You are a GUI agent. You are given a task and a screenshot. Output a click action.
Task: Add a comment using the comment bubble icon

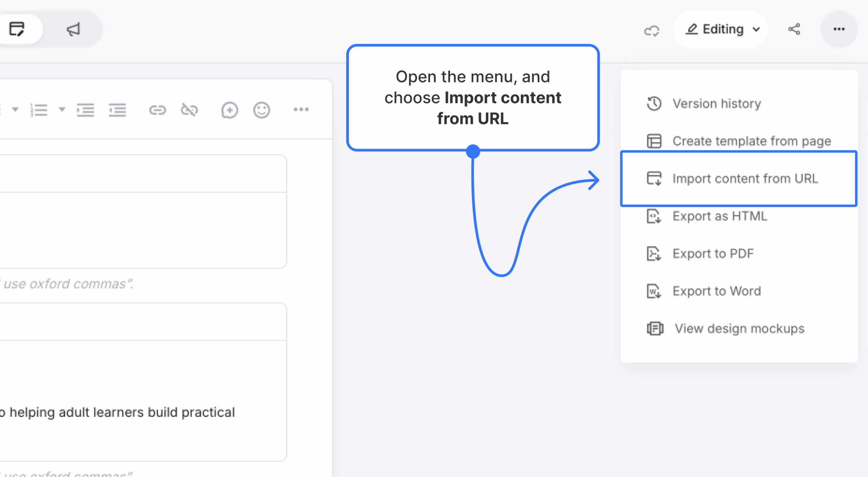tap(229, 110)
